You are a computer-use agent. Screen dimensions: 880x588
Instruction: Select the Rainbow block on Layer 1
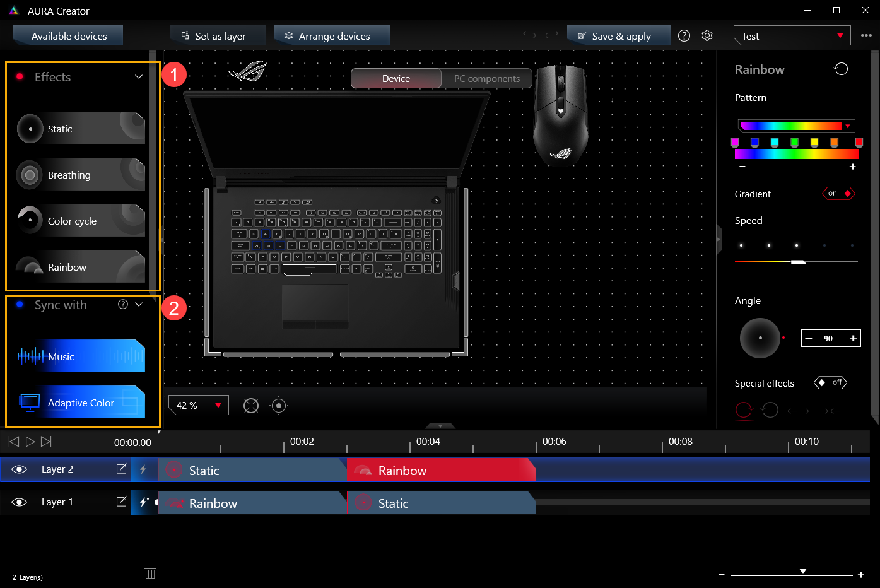point(252,503)
